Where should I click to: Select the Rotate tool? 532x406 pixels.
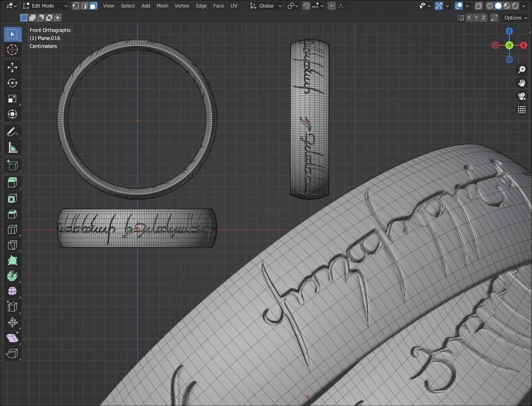click(x=12, y=83)
